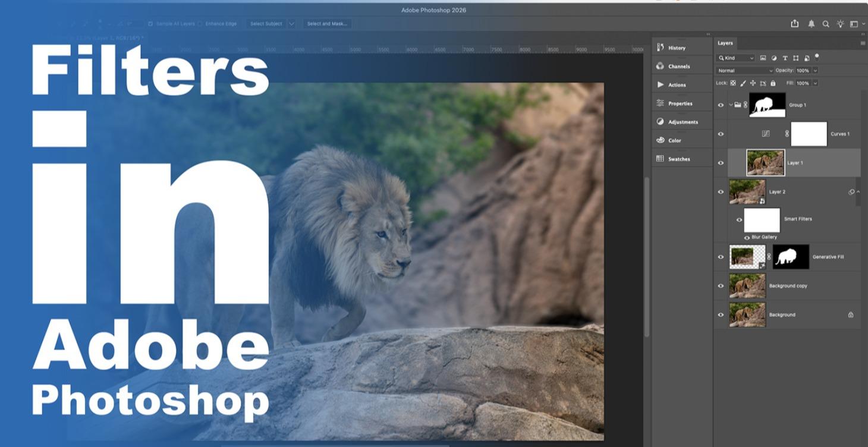This screenshot has height=447, width=868.
Task: Click Layer 2 filter blending options icon
Action: click(851, 192)
